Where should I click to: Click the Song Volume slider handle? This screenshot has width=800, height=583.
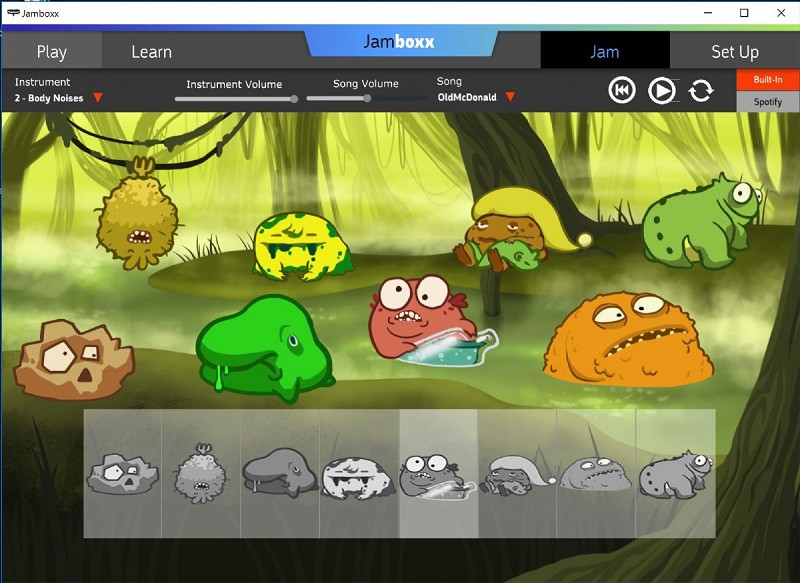[367, 98]
